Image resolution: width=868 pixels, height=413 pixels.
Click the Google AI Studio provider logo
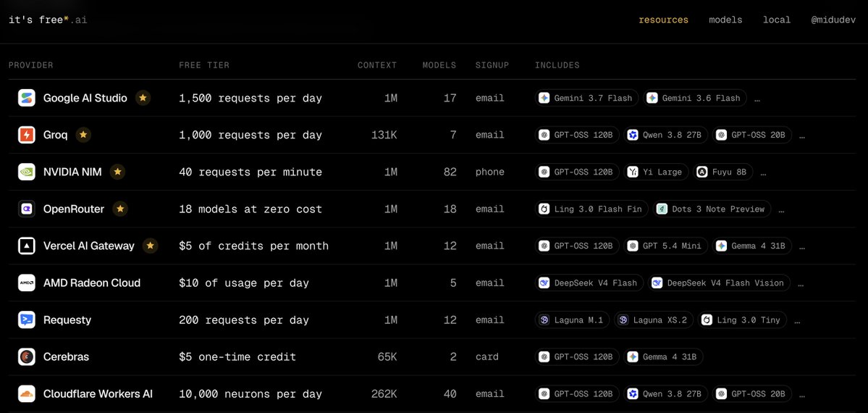(27, 98)
